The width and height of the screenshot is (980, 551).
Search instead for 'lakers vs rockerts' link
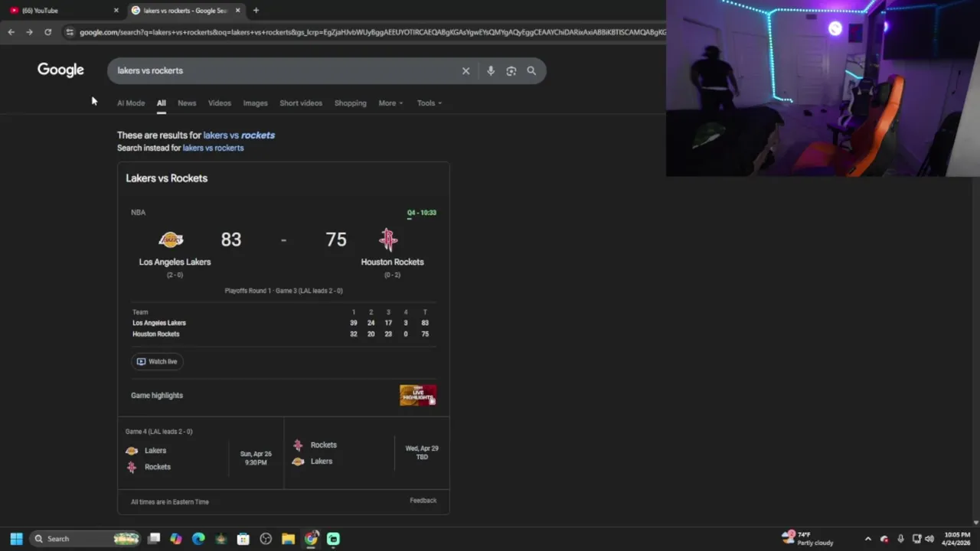point(213,148)
